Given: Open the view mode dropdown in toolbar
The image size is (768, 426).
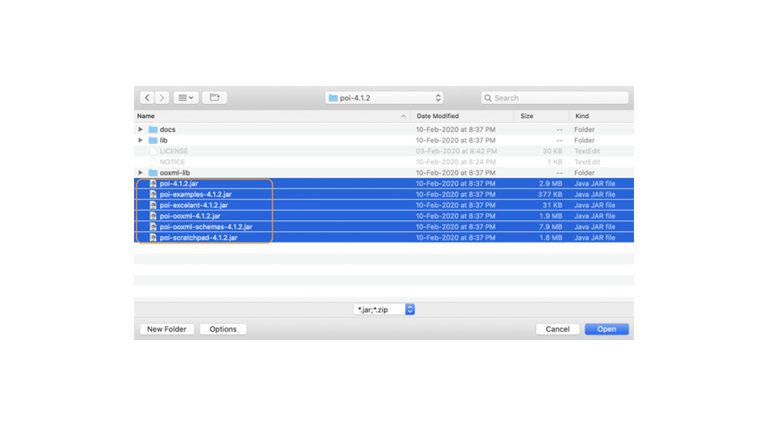Looking at the screenshot, I should click(186, 98).
